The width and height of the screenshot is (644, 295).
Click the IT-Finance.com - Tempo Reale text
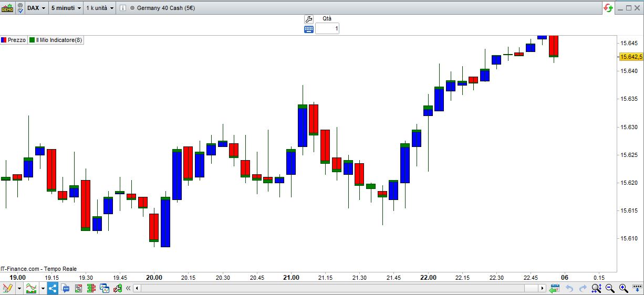38,269
